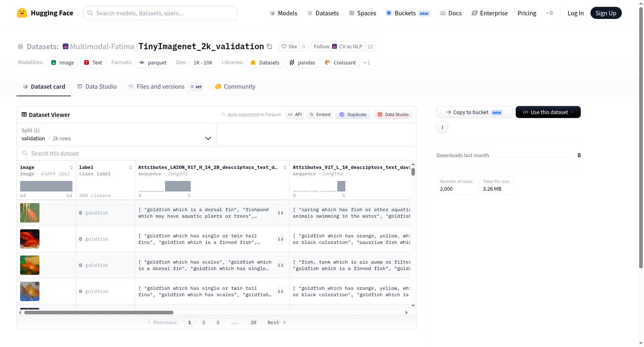Focus the Search models, datasets, users field
This screenshot has height=347, width=644.
(160, 13)
